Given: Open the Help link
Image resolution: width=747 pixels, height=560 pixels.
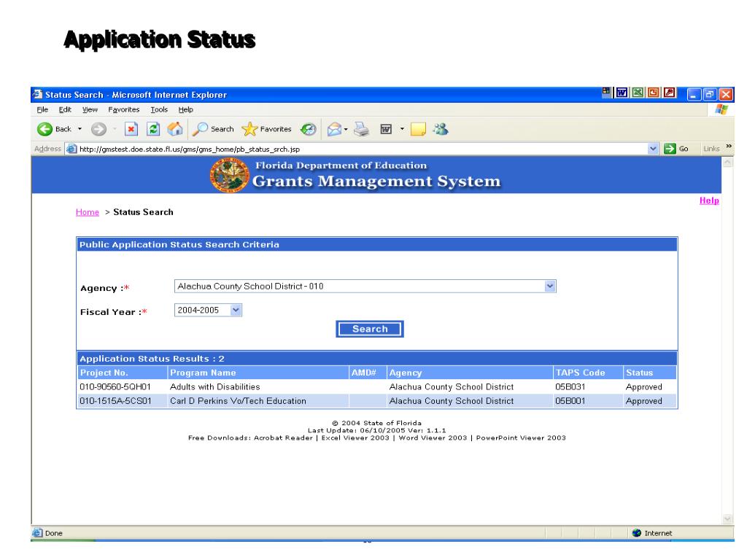Looking at the screenshot, I should point(709,201).
